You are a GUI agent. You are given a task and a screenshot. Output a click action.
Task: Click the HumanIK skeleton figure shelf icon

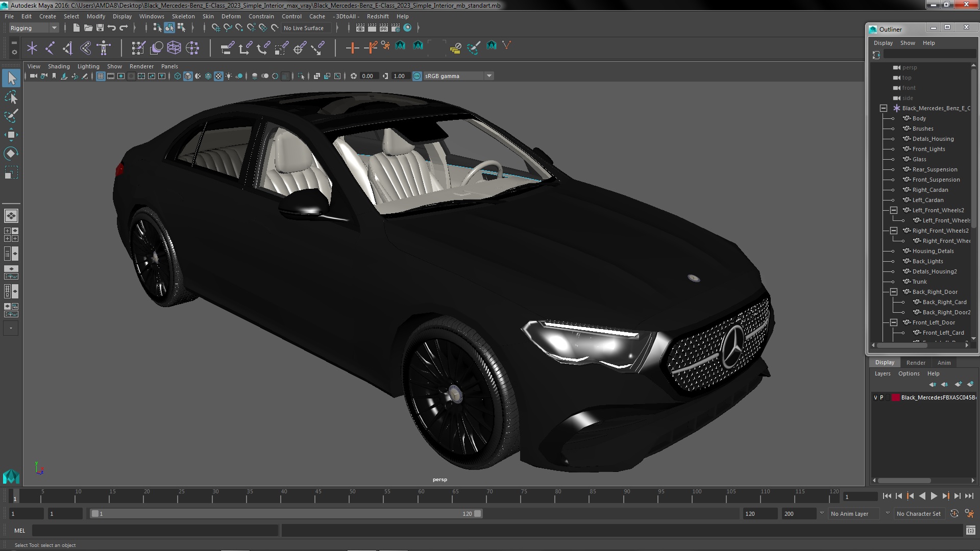(104, 48)
